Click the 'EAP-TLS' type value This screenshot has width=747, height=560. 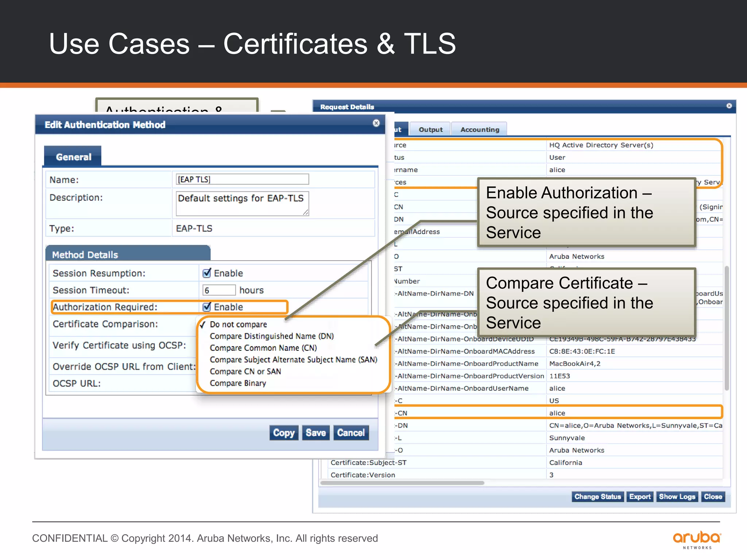[x=194, y=229]
